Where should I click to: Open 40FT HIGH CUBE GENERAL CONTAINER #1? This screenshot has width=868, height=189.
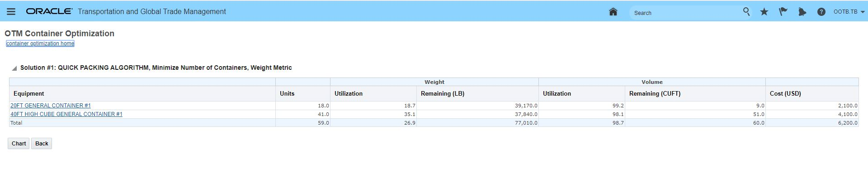(x=66, y=114)
